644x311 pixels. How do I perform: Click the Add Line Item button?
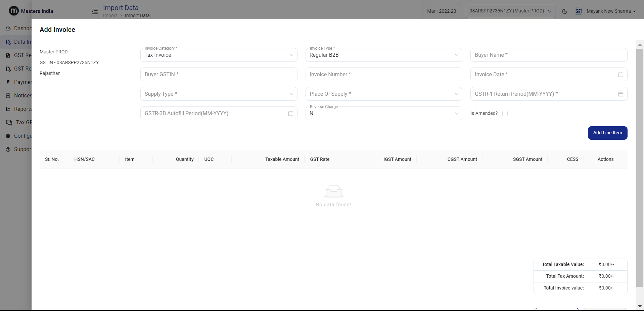(607, 133)
